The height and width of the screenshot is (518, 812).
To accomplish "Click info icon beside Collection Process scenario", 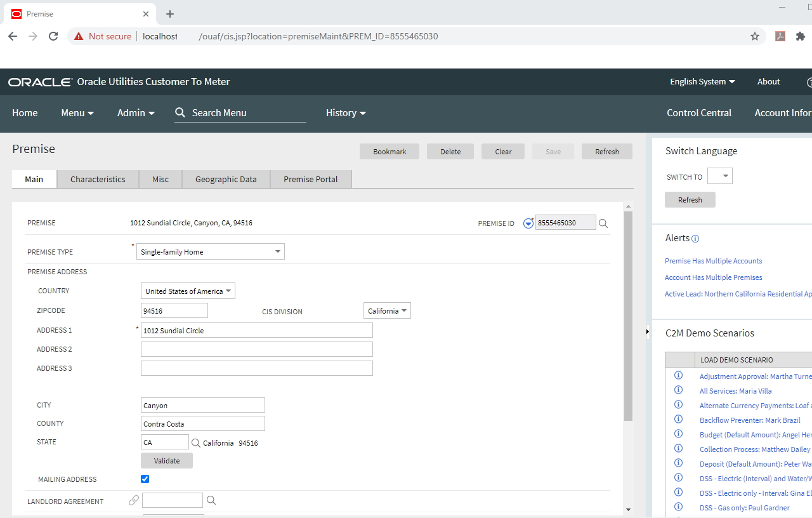I will click(x=678, y=449).
